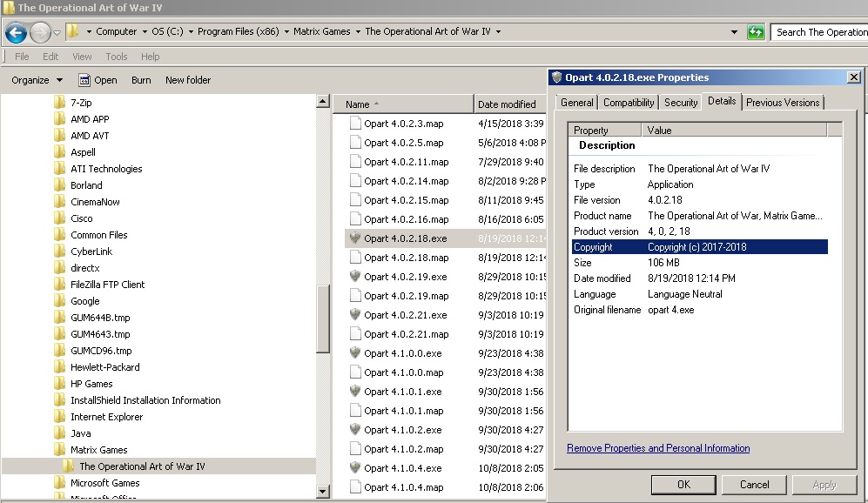
Task: Open the Tools menu
Action: [x=117, y=57]
